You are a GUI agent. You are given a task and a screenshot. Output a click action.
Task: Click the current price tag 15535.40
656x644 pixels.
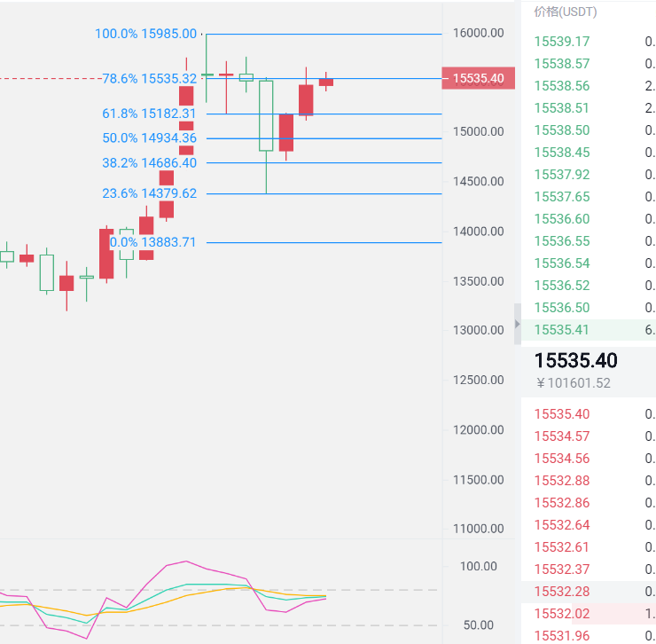pyautogui.click(x=478, y=78)
